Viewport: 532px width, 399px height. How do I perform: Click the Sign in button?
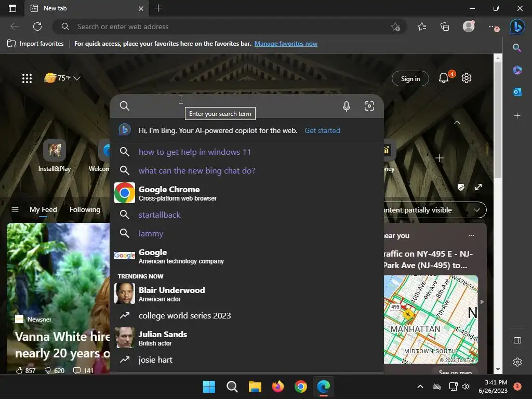(x=410, y=78)
